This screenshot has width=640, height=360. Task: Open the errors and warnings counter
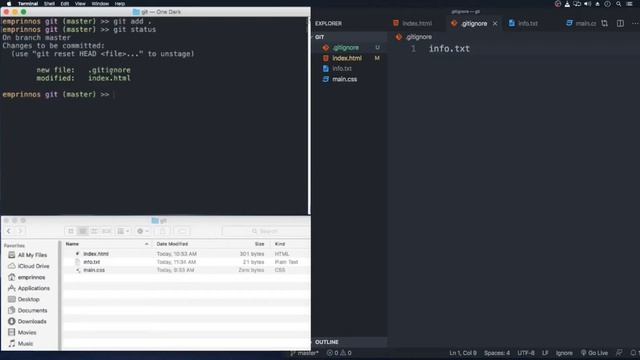tap(339, 353)
